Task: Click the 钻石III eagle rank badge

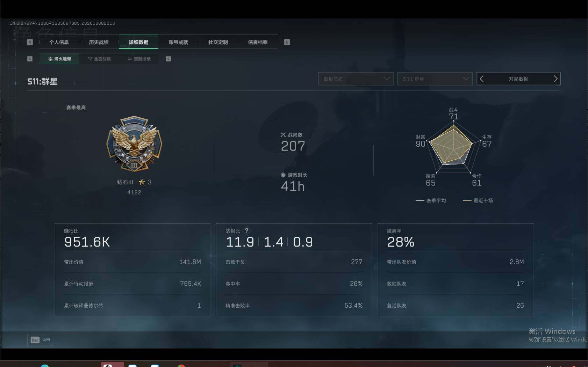Action: [x=134, y=144]
